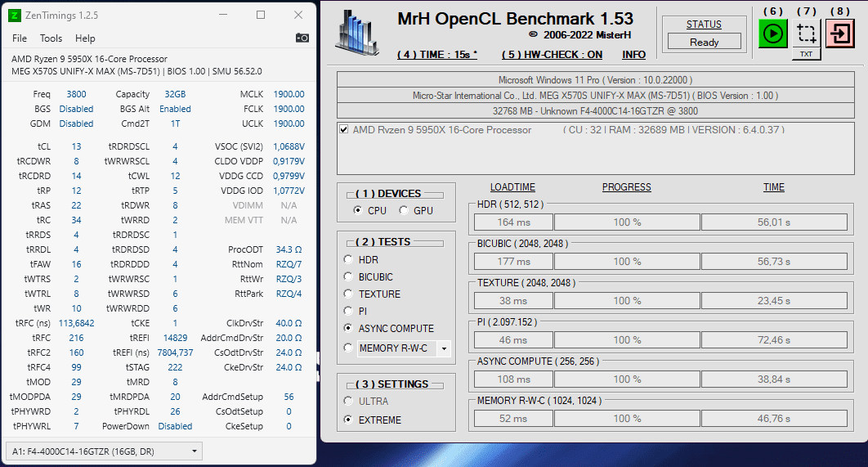Click the LOADTIME column header
The image size is (868, 467).
tap(512, 187)
